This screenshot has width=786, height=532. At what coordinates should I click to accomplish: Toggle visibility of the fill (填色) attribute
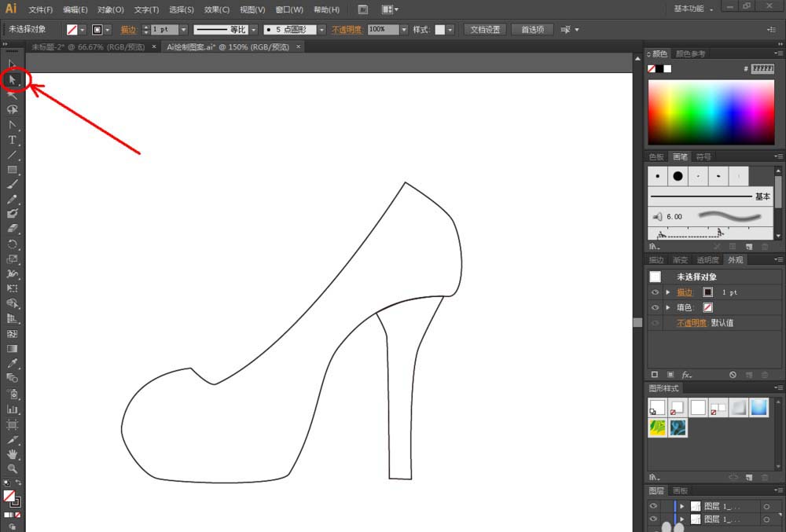655,307
